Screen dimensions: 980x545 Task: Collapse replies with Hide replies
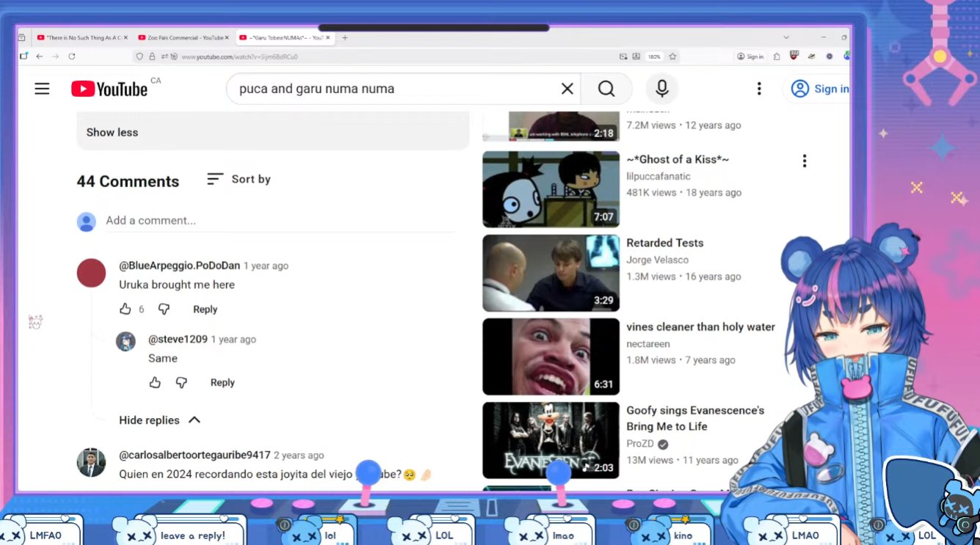(159, 420)
